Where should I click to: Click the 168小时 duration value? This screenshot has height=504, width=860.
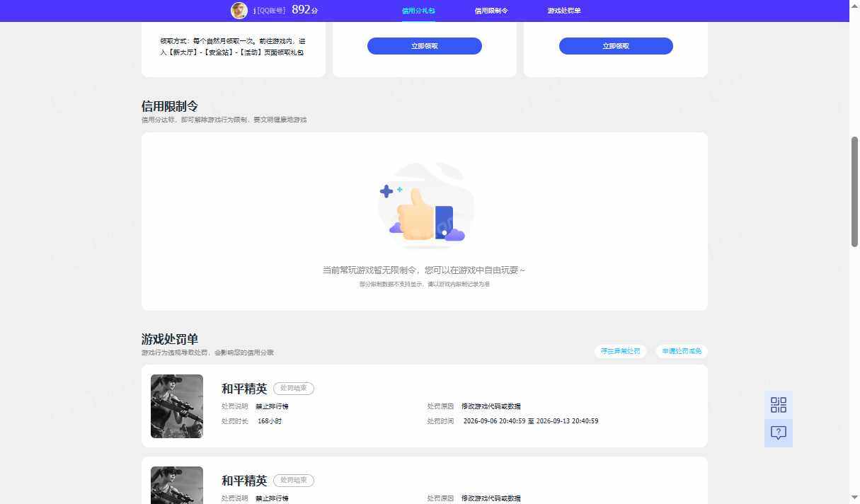[270, 421]
